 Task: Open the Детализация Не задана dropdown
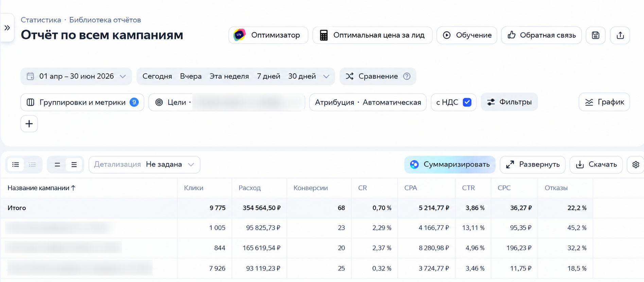(144, 164)
